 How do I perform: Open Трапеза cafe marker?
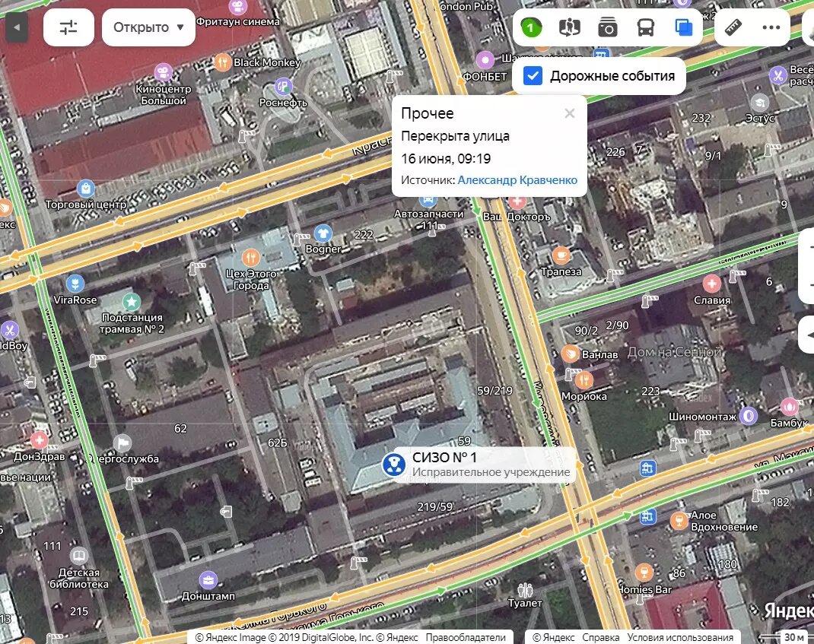(x=561, y=255)
